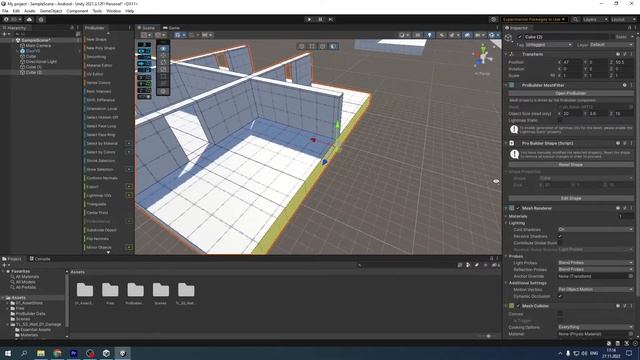
Task: Open the Windows Start button on the taskbar
Action: [8, 353]
